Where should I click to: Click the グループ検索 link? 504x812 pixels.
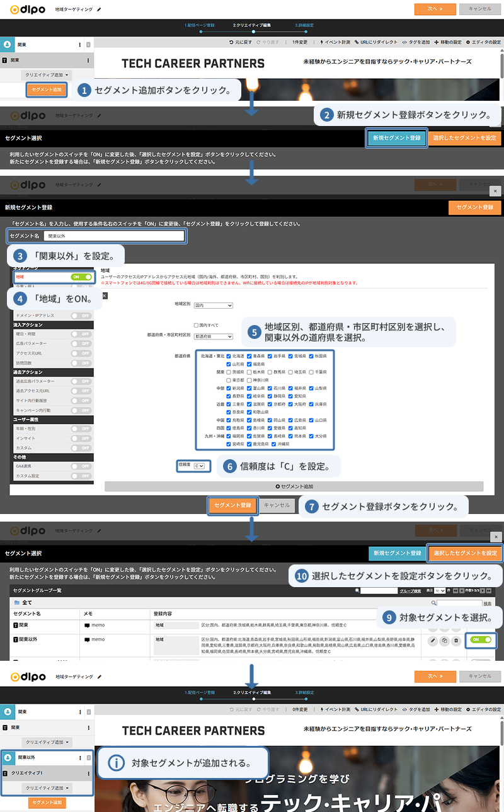click(x=410, y=591)
